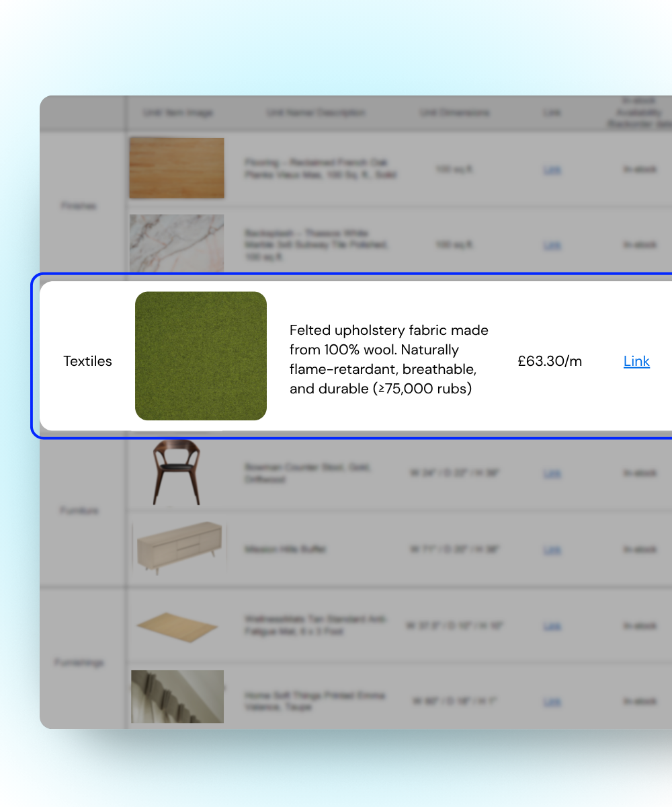672x807 pixels.
Task: Open the Link for the Mission Hills Buffet
Action: tap(552, 549)
